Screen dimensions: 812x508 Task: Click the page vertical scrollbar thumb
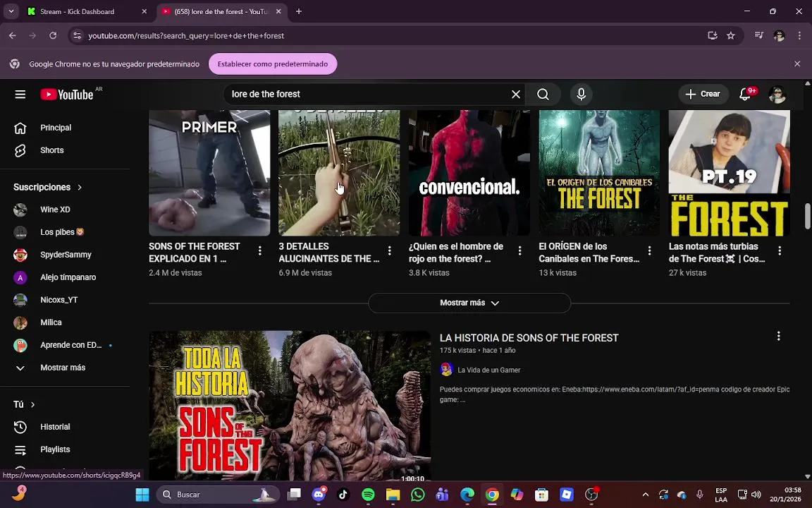[807, 216]
